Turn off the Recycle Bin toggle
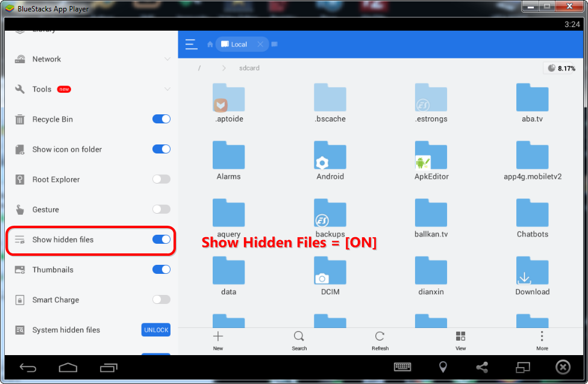Viewport: 588px width, 384px height. (x=161, y=119)
